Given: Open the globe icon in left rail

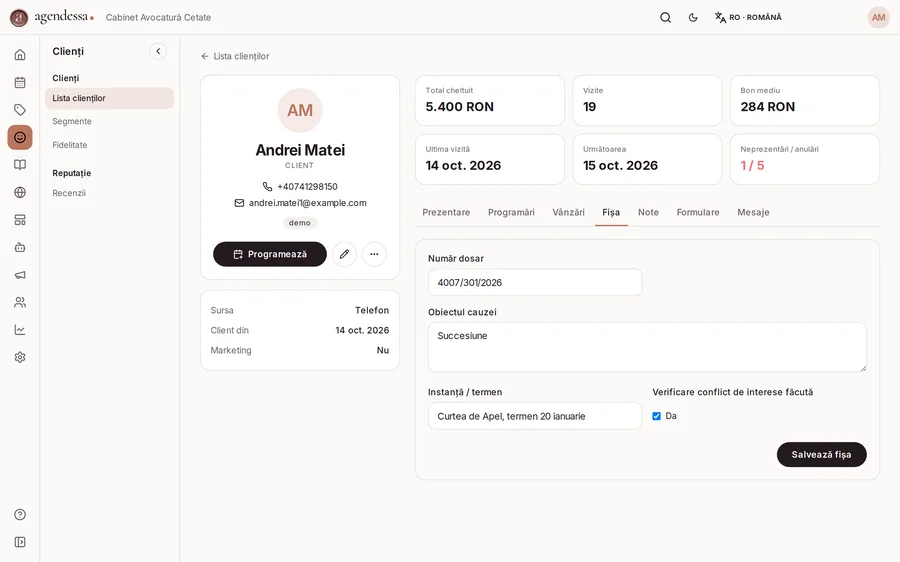Looking at the screenshot, I should (x=20, y=192).
